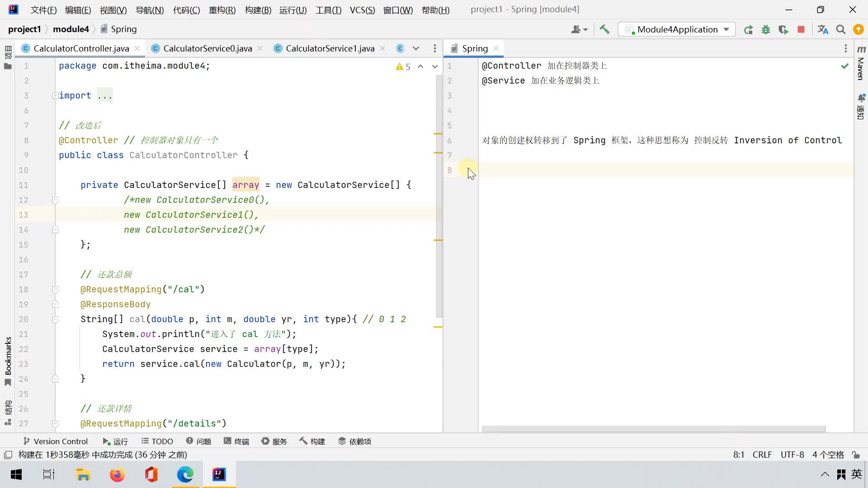Open Version Control tool window
868x488 pixels.
pyautogui.click(x=55, y=441)
